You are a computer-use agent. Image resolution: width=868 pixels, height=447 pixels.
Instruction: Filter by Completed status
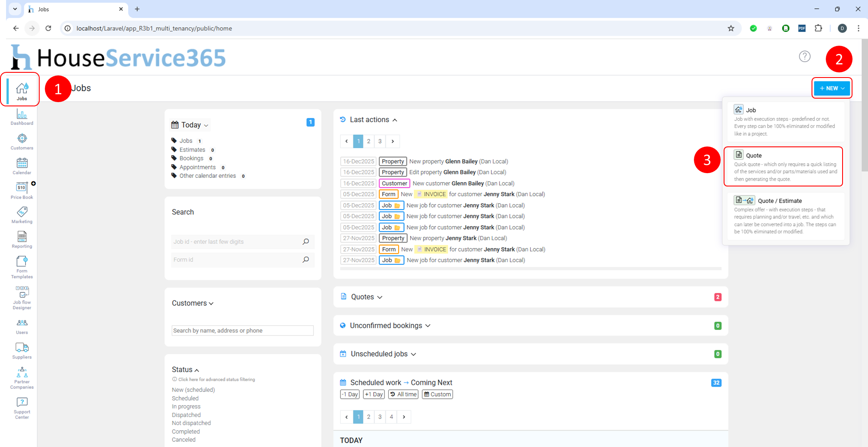pyautogui.click(x=186, y=431)
